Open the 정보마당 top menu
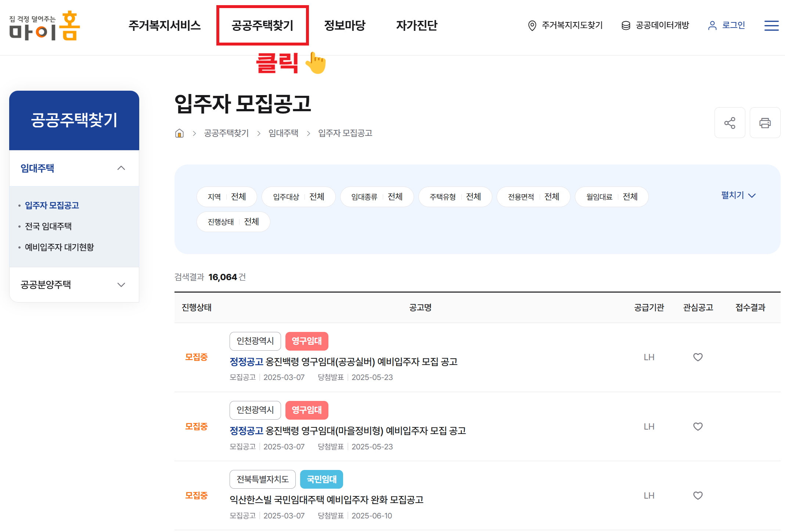Image resolution: width=785 pixels, height=532 pixels. coord(345,25)
